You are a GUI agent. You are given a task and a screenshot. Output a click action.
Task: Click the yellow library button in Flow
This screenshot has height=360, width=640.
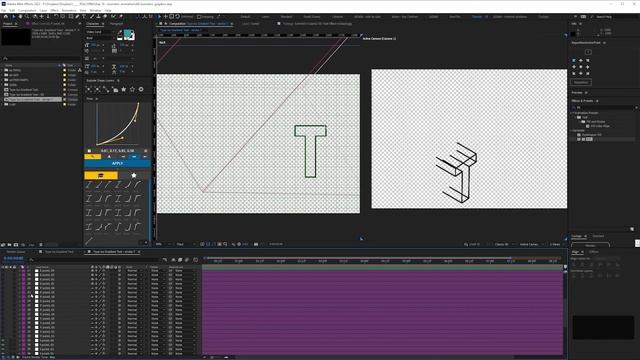click(x=101, y=175)
